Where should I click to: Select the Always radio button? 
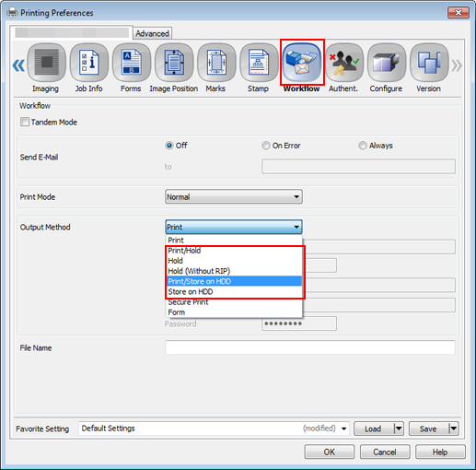click(363, 146)
